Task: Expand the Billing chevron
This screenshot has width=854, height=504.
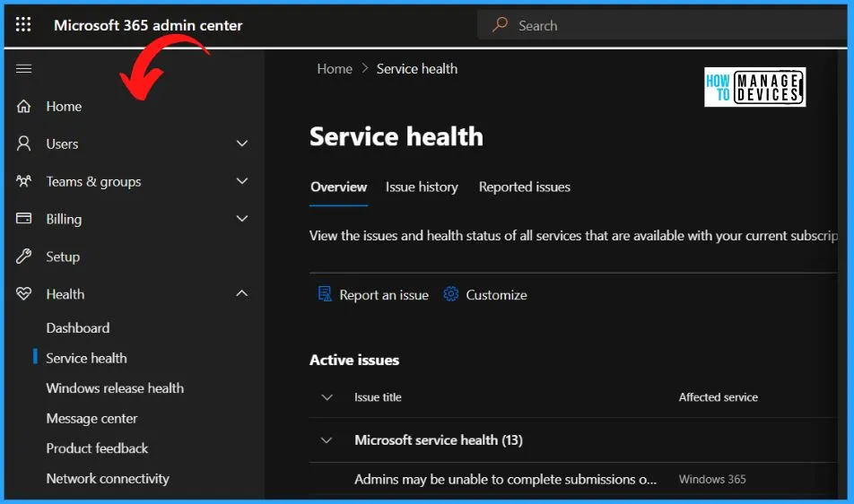Action: point(242,219)
